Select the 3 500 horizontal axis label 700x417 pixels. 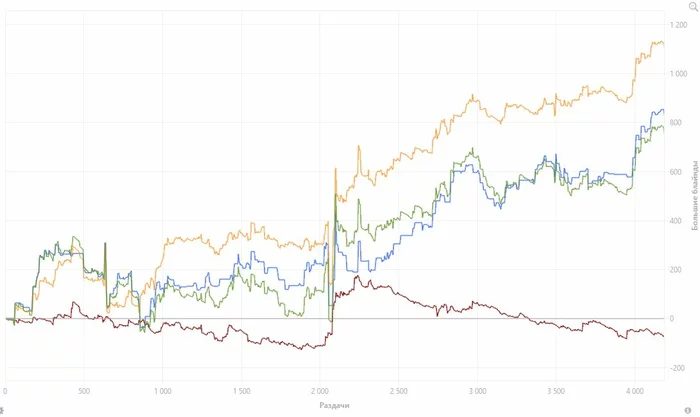coord(555,390)
